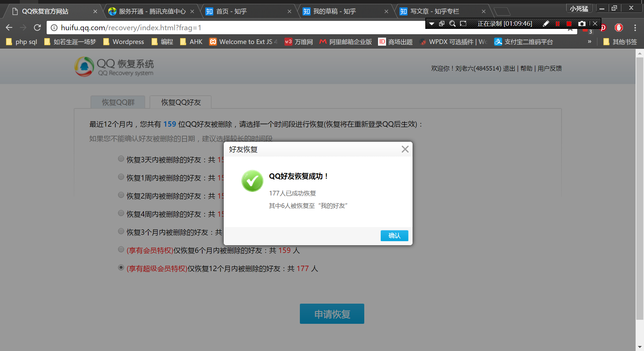Select radio 仅恢复12个月内被删除的好友
The width and height of the screenshot is (644, 351).
121,268
